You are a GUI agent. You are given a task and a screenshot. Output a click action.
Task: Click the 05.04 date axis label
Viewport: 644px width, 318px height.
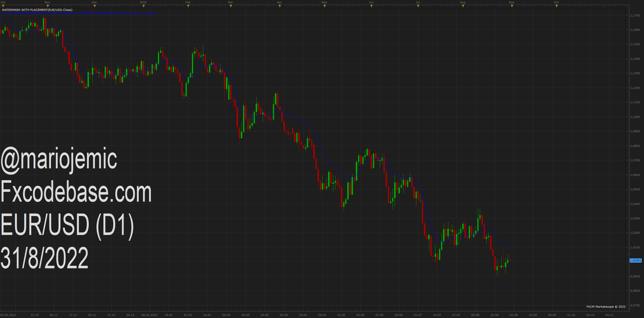pyautogui.click(x=284, y=315)
